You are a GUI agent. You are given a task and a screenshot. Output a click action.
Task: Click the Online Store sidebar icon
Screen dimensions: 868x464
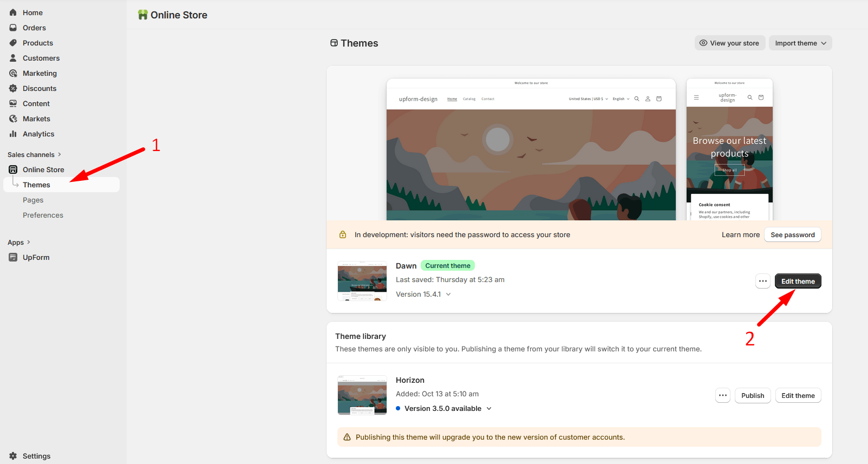tap(13, 169)
